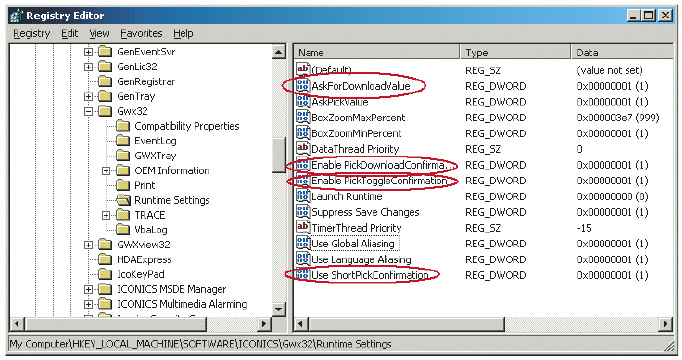Click the '0x00000000 (0)' data cell
Image resolution: width=682 pixels, height=360 pixels.
[612, 197]
